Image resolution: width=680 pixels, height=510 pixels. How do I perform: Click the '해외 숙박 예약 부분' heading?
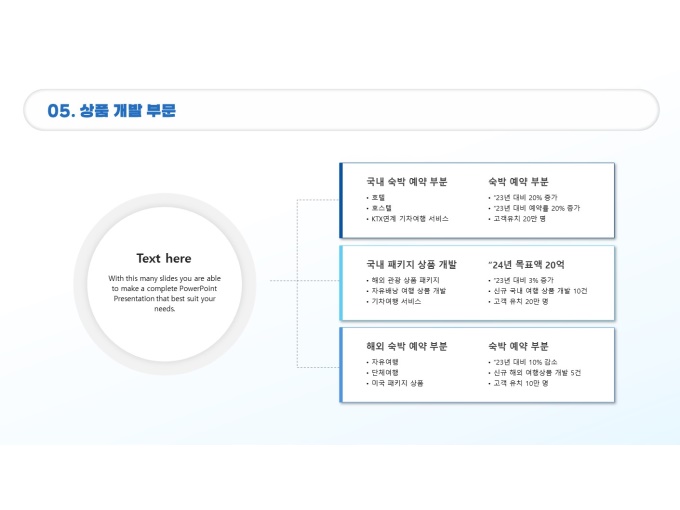click(x=406, y=346)
